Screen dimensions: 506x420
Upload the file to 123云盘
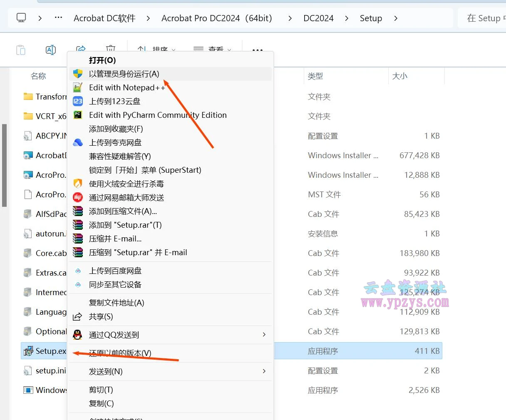coord(115,101)
